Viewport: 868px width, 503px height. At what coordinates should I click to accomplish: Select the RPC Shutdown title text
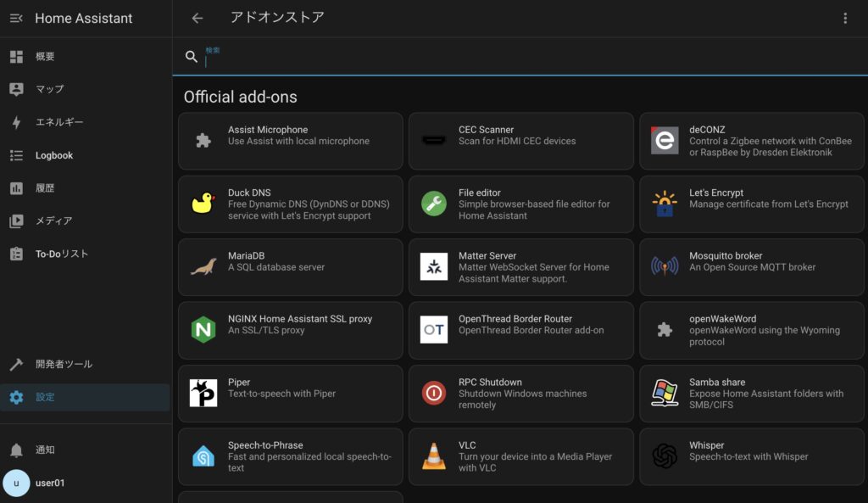(490, 383)
